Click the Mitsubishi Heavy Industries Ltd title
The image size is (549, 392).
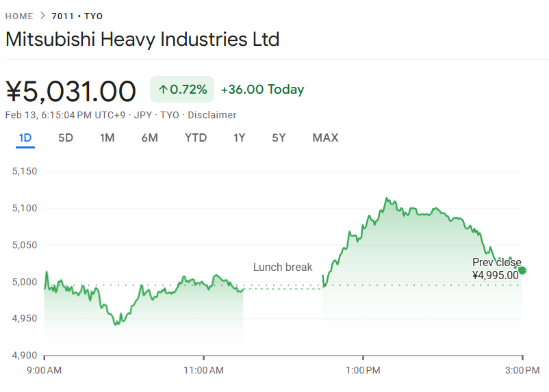(142, 39)
